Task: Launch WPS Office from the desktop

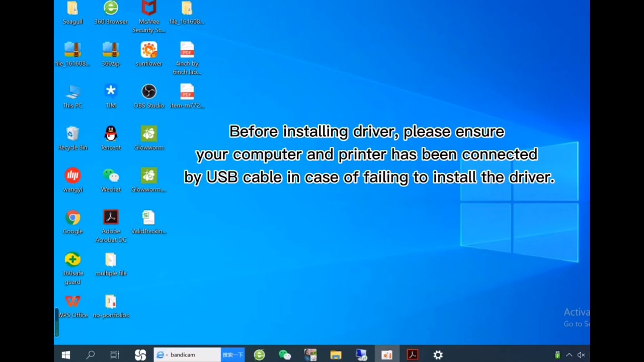Action: 72,306
